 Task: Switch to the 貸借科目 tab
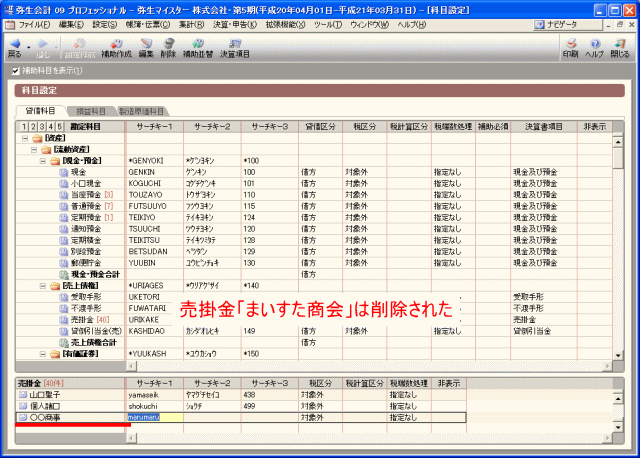[x=40, y=111]
